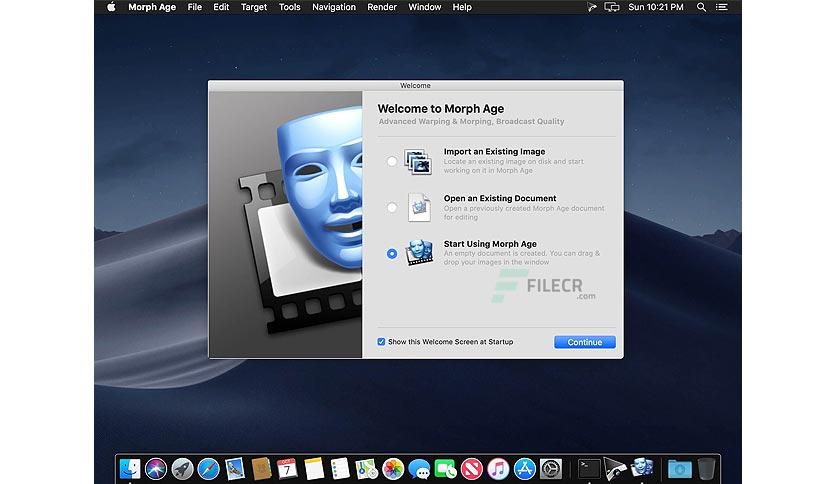This screenshot has height=484, width=836.
Task: Open Launchpad rocket icon in dock
Action: 182,469
